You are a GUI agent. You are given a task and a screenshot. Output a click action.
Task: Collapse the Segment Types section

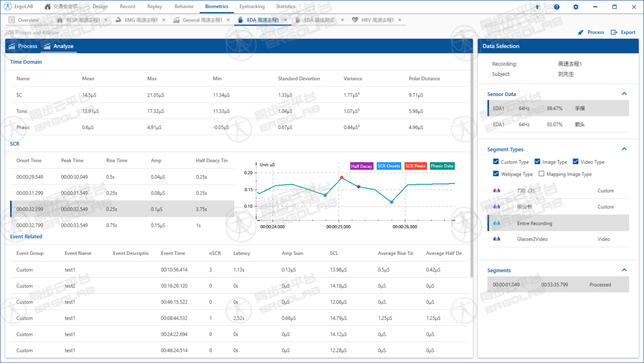coord(624,149)
